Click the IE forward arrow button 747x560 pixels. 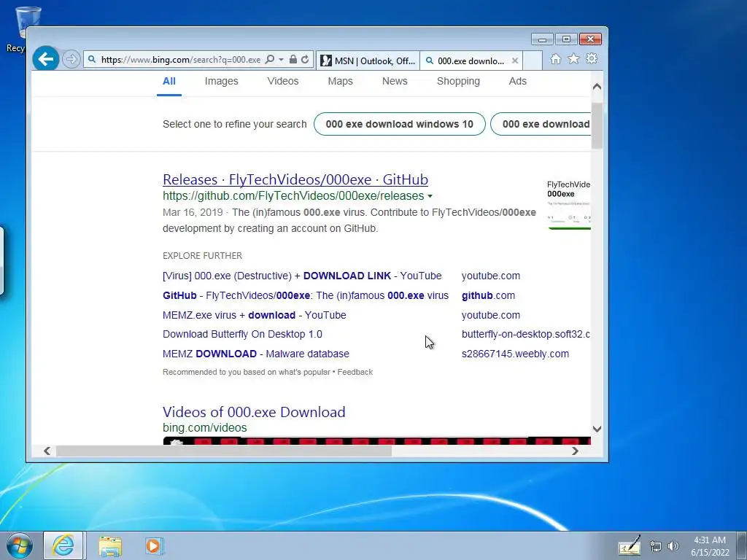(71, 60)
